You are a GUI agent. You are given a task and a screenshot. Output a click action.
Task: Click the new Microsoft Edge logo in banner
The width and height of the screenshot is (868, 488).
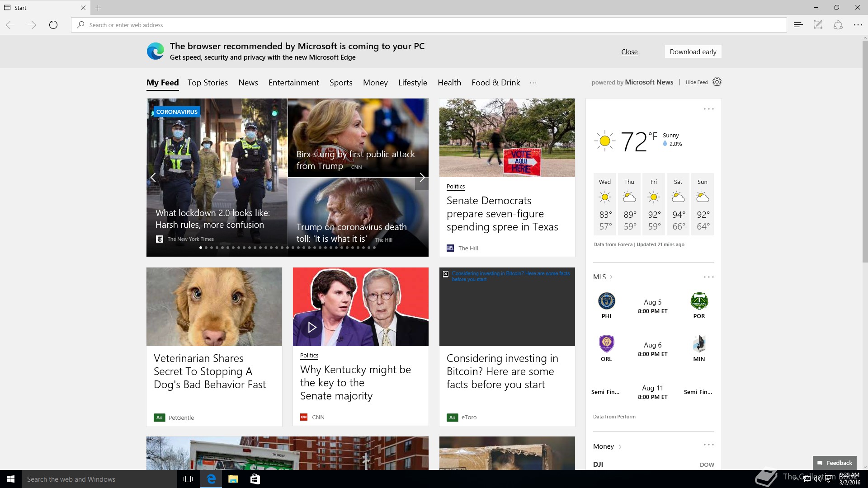click(x=156, y=52)
